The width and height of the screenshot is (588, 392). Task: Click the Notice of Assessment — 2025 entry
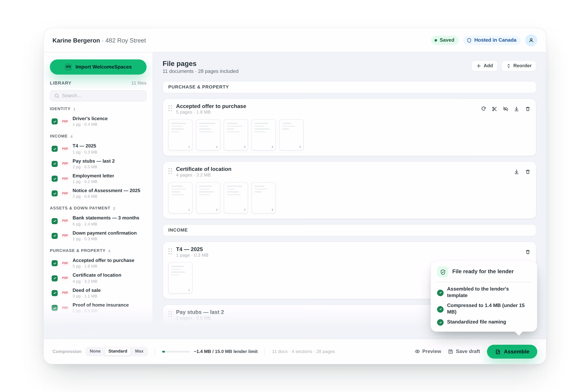coord(98,193)
